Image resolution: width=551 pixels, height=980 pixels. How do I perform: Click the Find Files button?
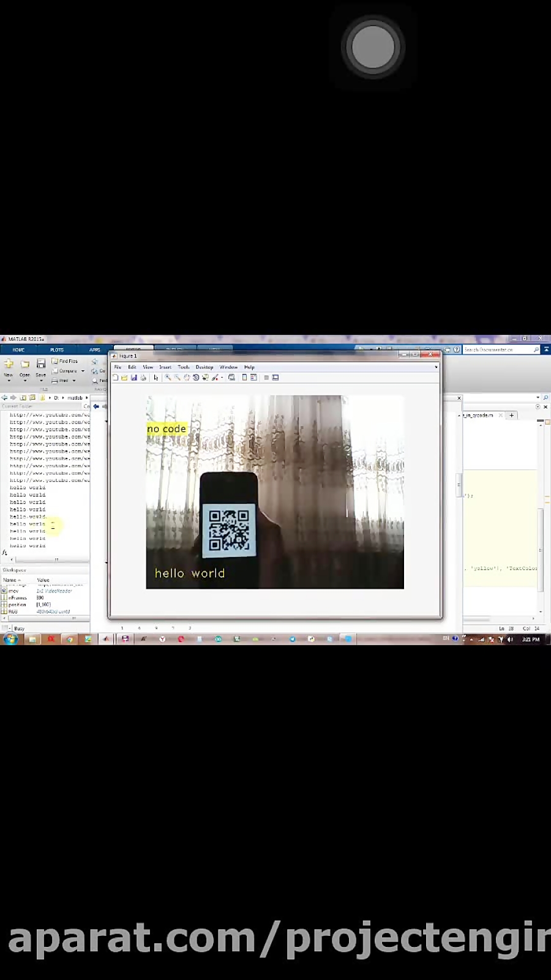pos(65,361)
